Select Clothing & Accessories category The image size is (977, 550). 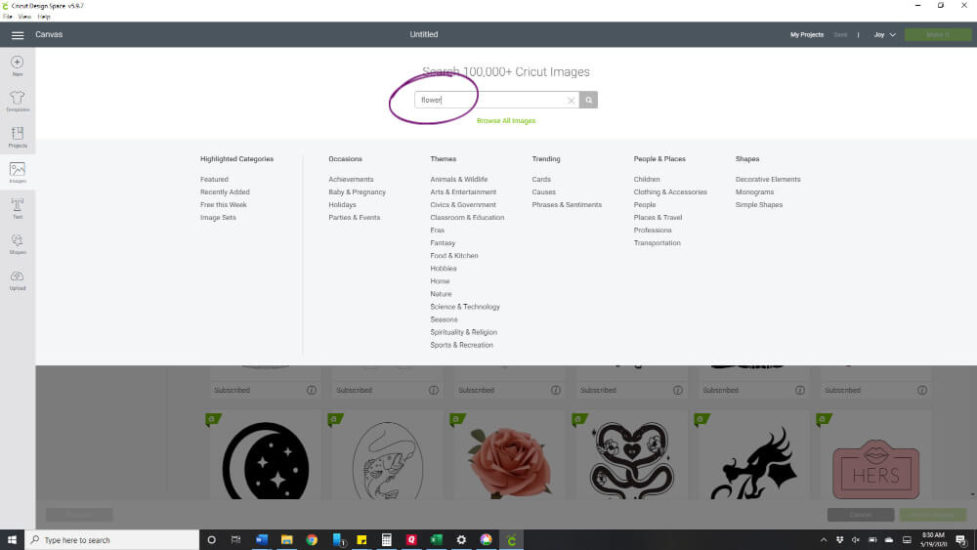[x=670, y=192]
